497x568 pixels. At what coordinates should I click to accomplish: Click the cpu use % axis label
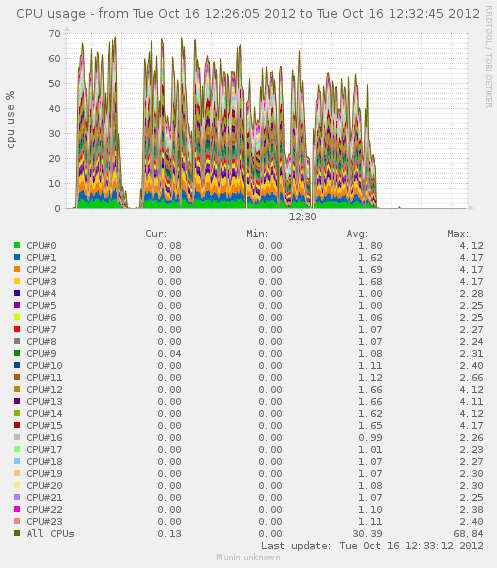coord(11,120)
